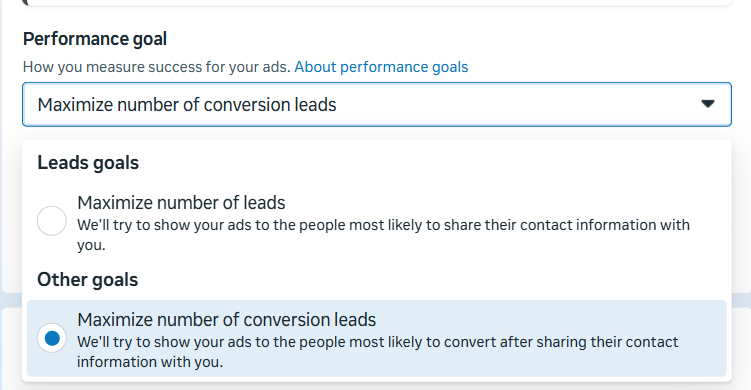Collapse the Maximize number of conversion leads combo box
Screen dimensions: 751x390
coord(376,104)
